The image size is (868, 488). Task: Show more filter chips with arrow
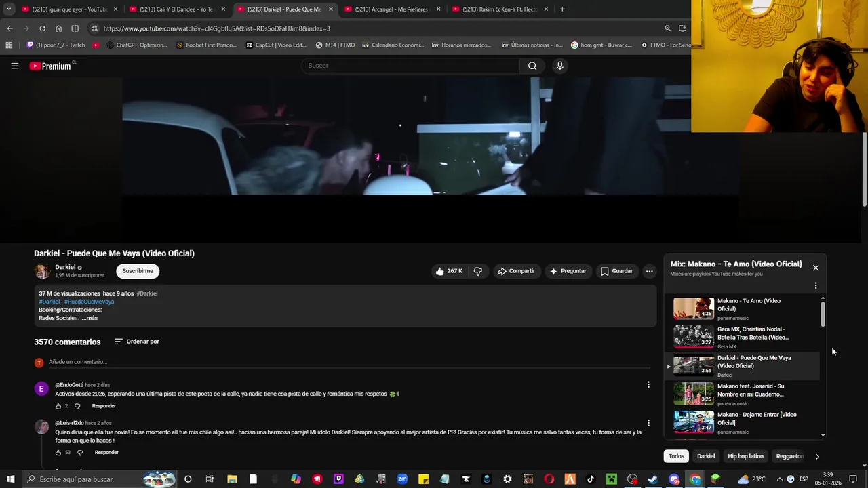pyautogui.click(x=817, y=457)
